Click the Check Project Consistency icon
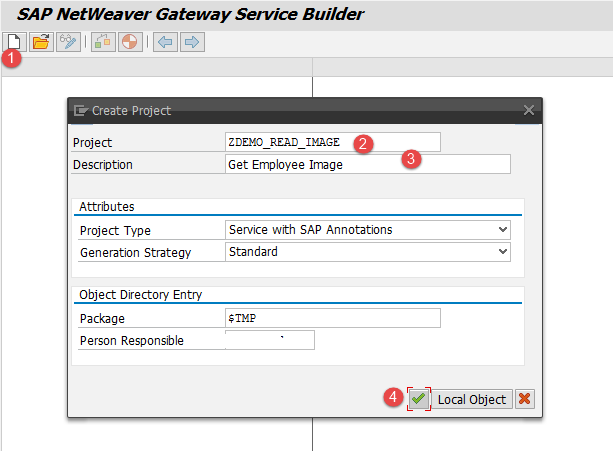Viewport: 613px width, 451px height. 103,42
